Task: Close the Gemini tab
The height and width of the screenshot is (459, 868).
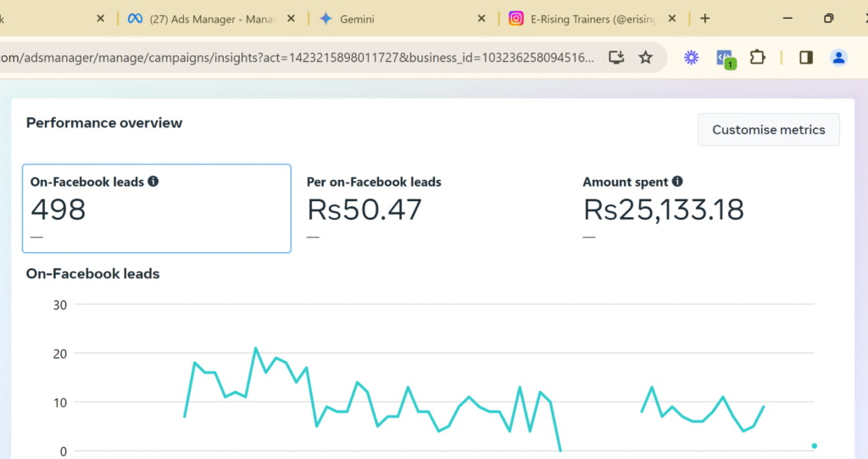Action: pyautogui.click(x=482, y=19)
